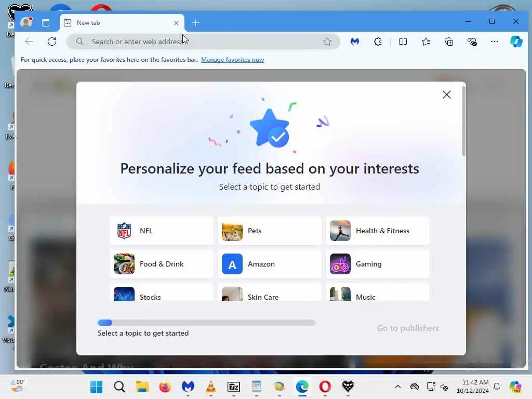Open OneDrive cloud tray icon
Image resolution: width=532 pixels, height=399 pixels.
click(415, 387)
